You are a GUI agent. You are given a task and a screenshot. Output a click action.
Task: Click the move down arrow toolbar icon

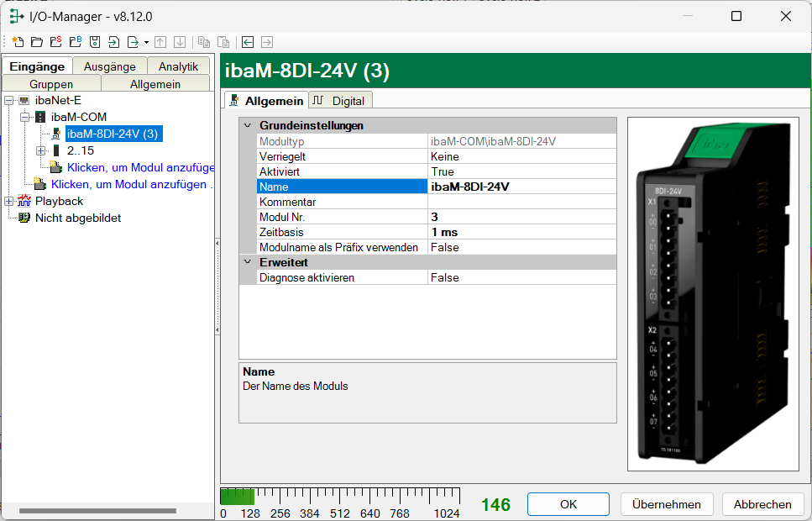pos(180,42)
